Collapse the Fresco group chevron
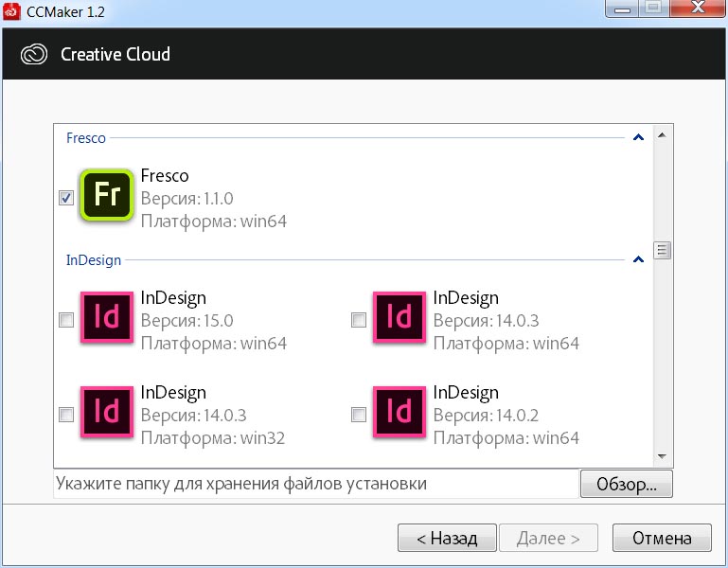The height and width of the screenshot is (568, 728). click(638, 137)
